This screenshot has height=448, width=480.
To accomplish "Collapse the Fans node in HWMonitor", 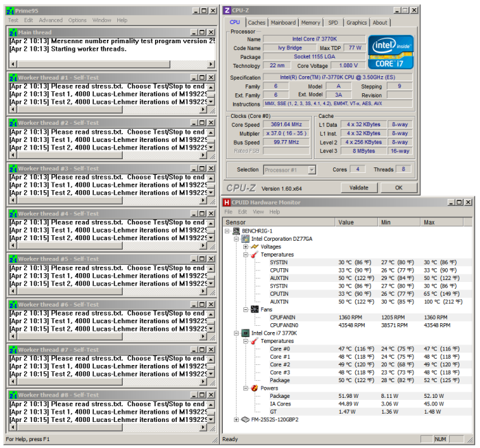I will (x=245, y=309).
